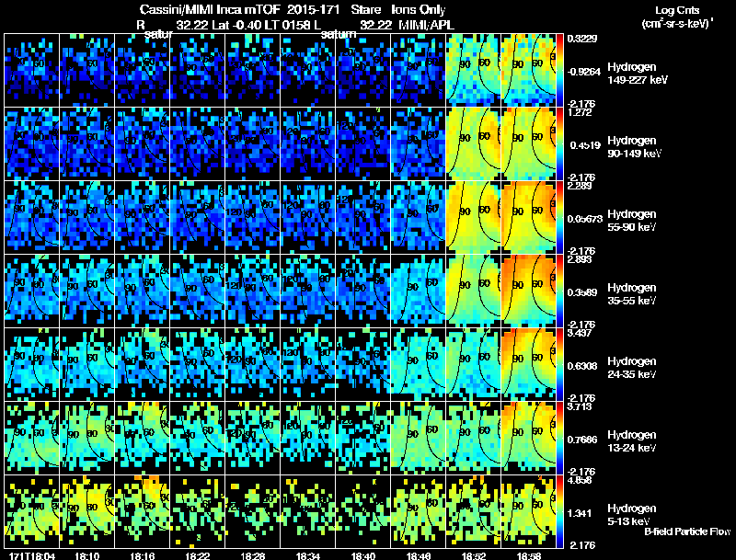The image size is (736, 560).
Task: Click the 'Hydrogen 13-24 keV' row label
Action: [x=632, y=441]
